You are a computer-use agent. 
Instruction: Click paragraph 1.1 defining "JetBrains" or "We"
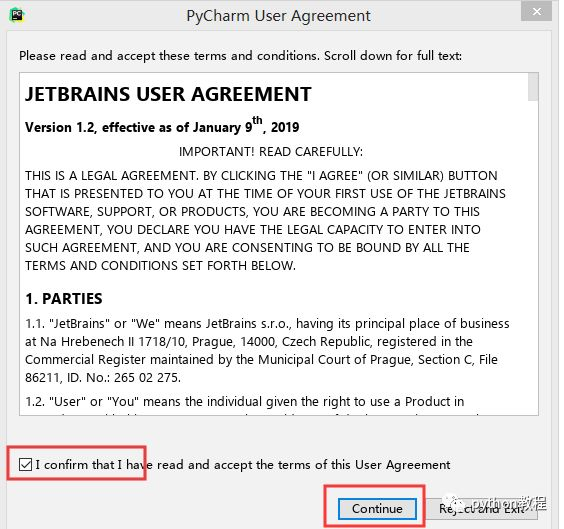[x=267, y=350]
